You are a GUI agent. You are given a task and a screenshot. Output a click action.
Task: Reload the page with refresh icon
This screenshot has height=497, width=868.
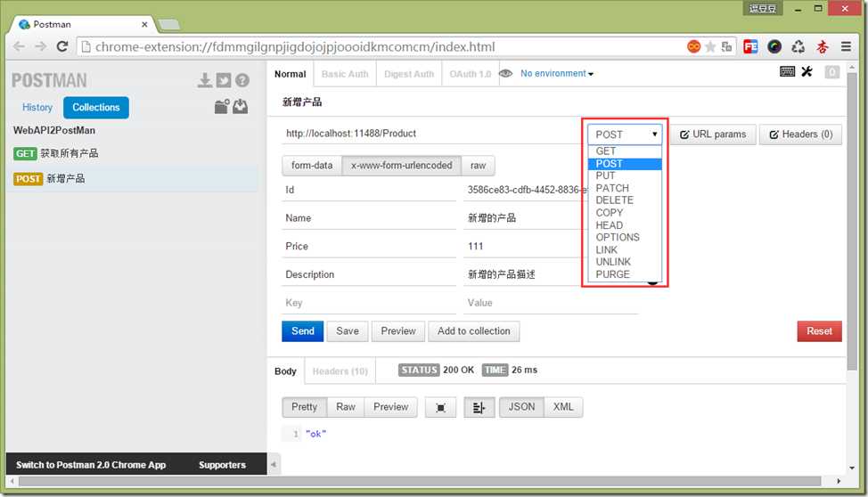pos(62,46)
